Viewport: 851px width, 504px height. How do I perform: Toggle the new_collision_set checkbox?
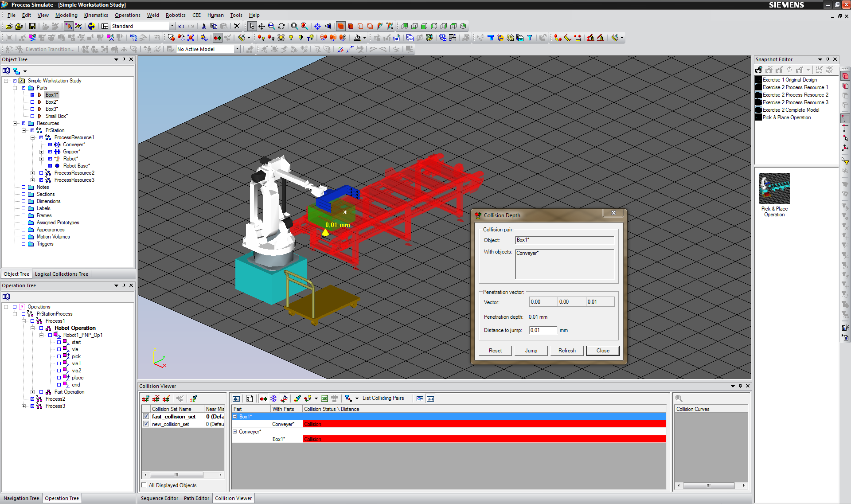146,424
